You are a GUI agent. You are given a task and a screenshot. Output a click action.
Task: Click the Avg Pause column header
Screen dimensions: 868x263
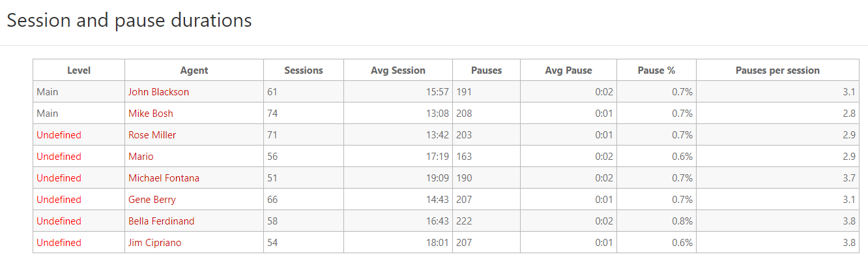(x=568, y=70)
